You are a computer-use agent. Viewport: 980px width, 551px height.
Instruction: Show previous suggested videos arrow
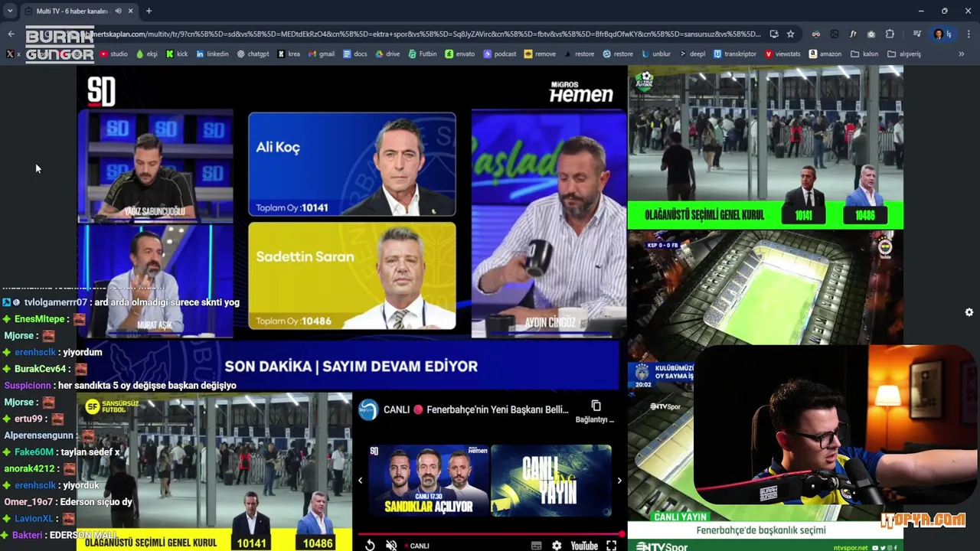360,481
